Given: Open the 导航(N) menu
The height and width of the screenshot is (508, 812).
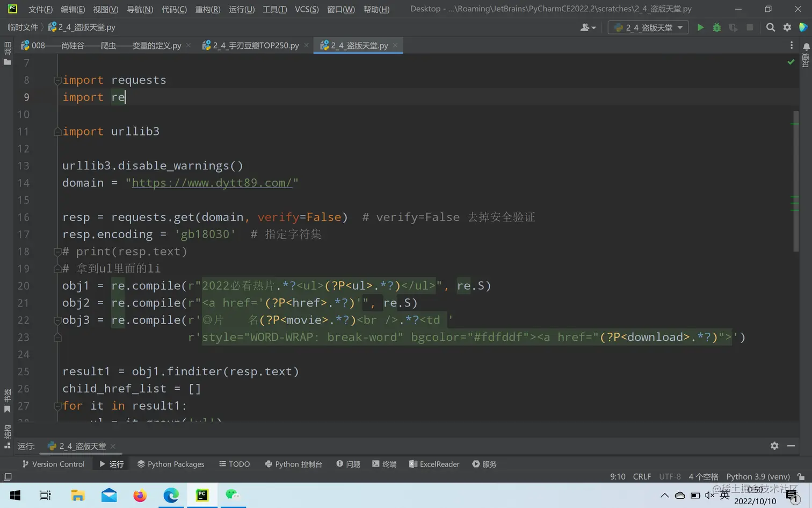Looking at the screenshot, I should (x=140, y=9).
